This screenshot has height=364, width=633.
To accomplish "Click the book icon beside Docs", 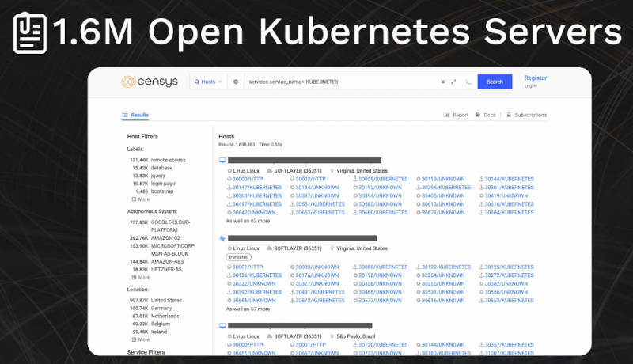I will tap(478, 115).
